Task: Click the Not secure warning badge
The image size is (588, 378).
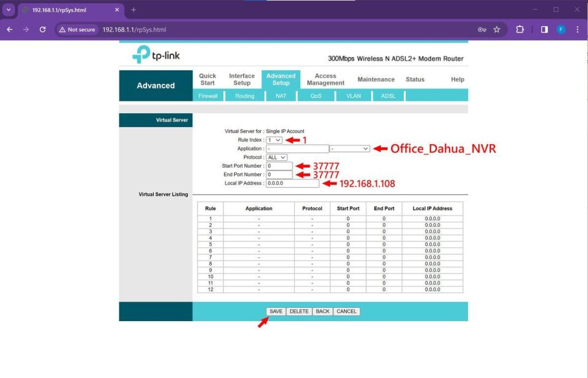Action: click(78, 29)
